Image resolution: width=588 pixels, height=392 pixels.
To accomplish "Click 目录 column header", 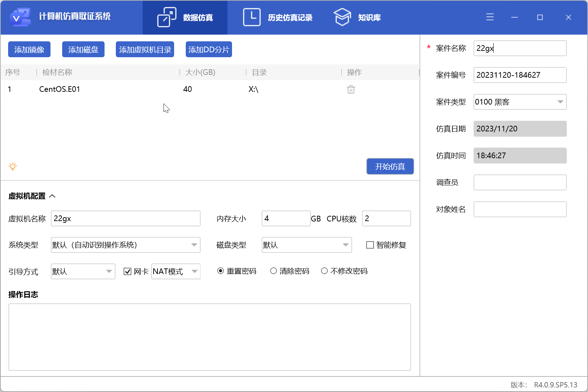I will tap(259, 72).
